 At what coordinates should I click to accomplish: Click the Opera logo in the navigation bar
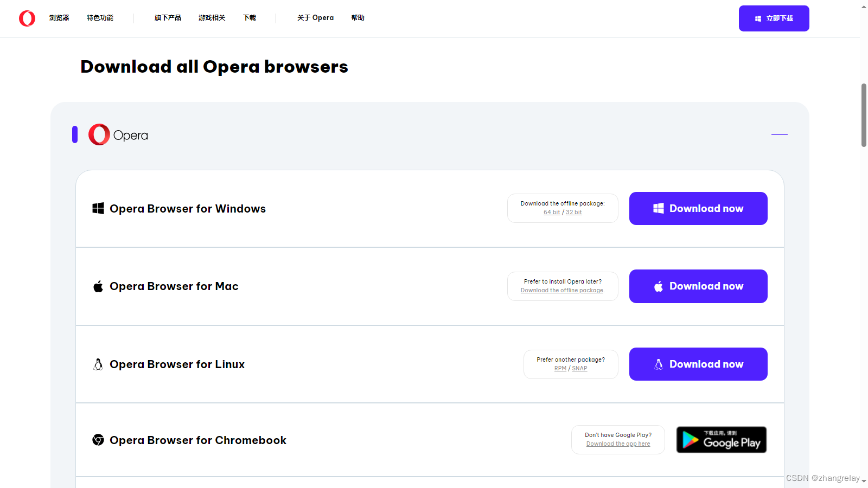click(x=27, y=18)
